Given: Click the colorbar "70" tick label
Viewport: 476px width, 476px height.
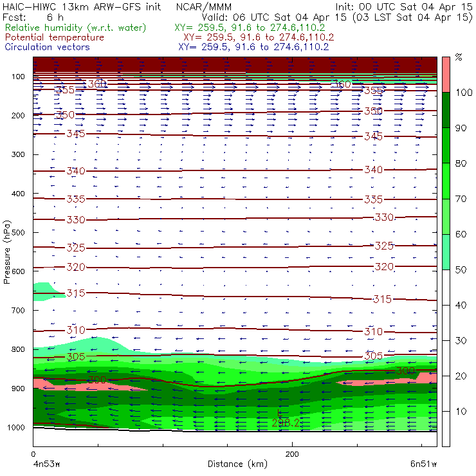Looking at the screenshot, I should coord(461,199).
